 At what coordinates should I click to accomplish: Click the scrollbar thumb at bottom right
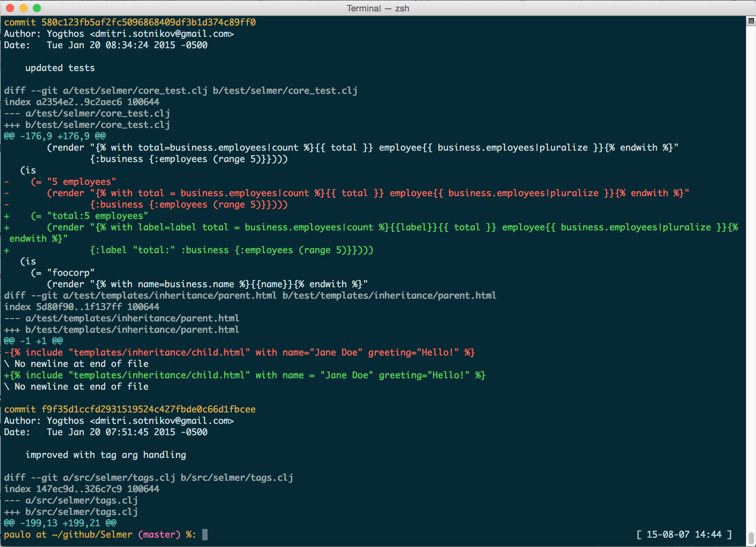pyautogui.click(x=751, y=538)
